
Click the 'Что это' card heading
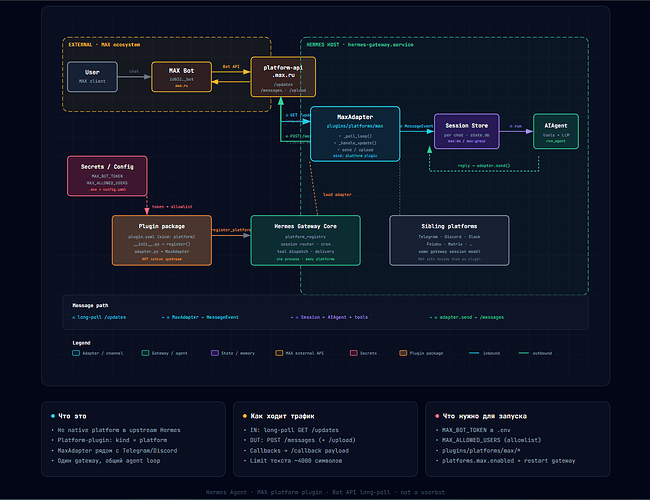pos(72,416)
